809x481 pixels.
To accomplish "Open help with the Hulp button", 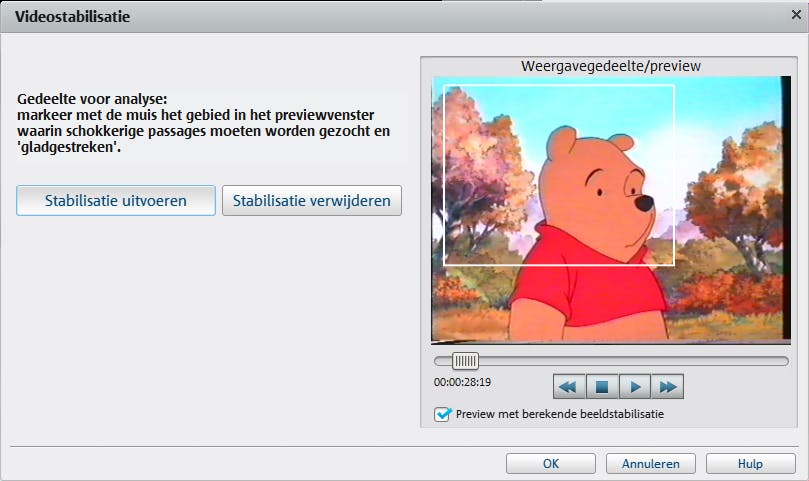I will pyautogui.click(x=750, y=463).
